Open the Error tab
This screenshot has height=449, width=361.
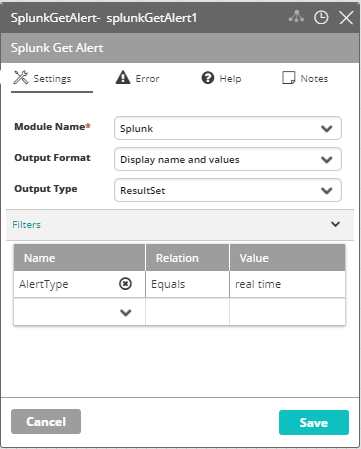coord(137,79)
